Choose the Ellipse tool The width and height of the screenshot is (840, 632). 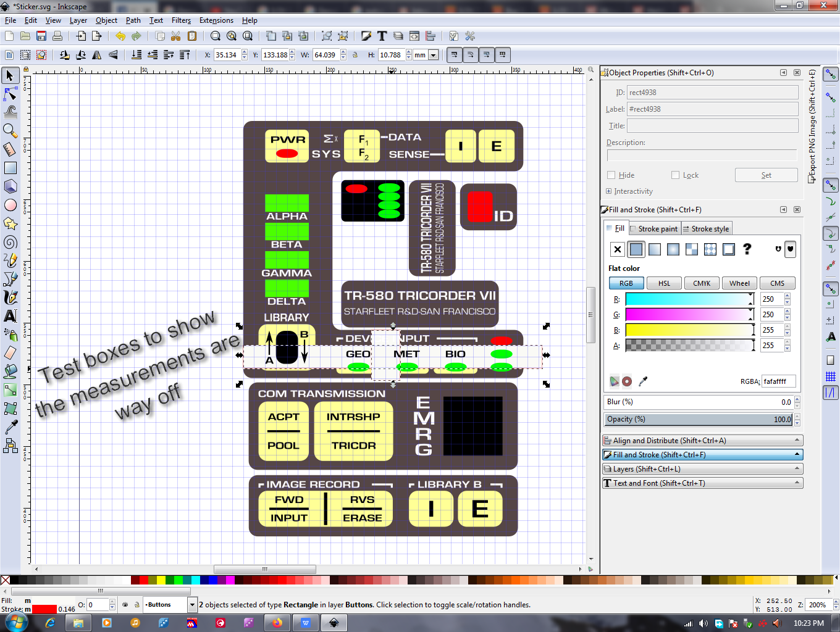pyautogui.click(x=10, y=205)
